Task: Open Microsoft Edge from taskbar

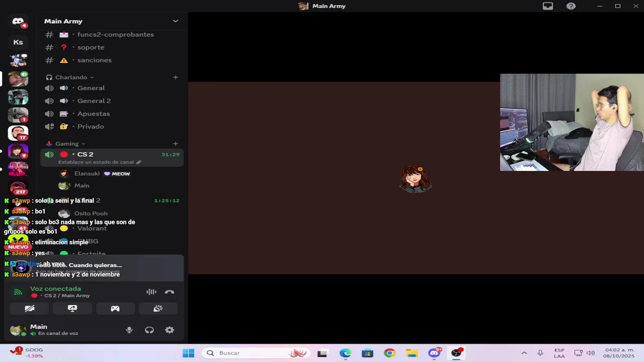Action: click(345, 353)
